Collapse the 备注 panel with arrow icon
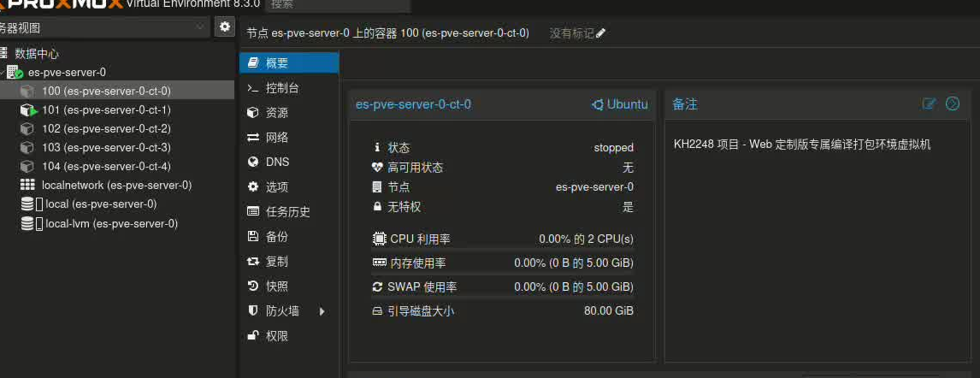Image resolution: width=980 pixels, height=378 pixels. click(953, 103)
